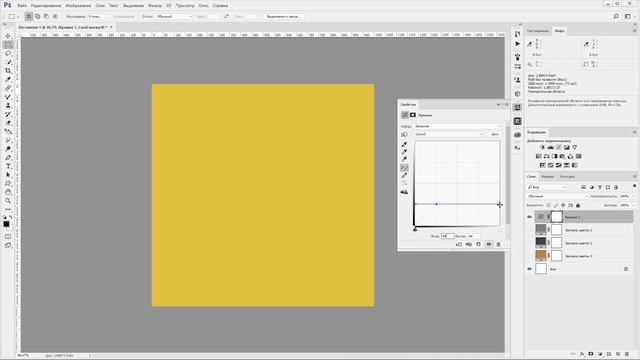640x360 pixels.
Task: Select the Eyedropper tool in the left toolbar
Action: (8, 79)
